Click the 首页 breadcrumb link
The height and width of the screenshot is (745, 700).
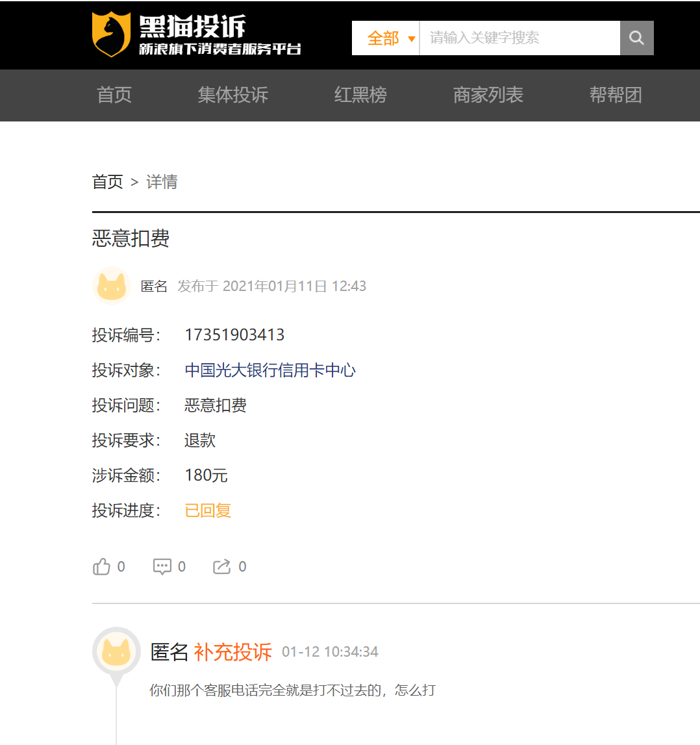click(x=108, y=182)
